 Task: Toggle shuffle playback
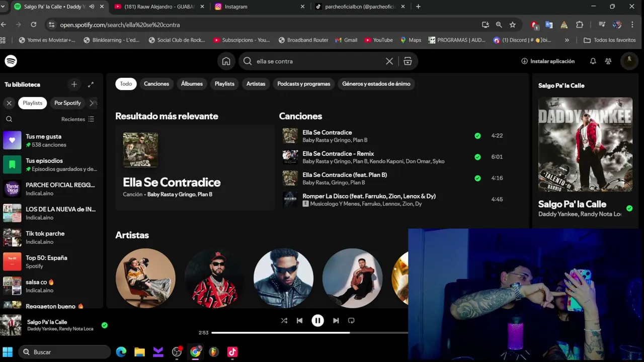pyautogui.click(x=284, y=320)
